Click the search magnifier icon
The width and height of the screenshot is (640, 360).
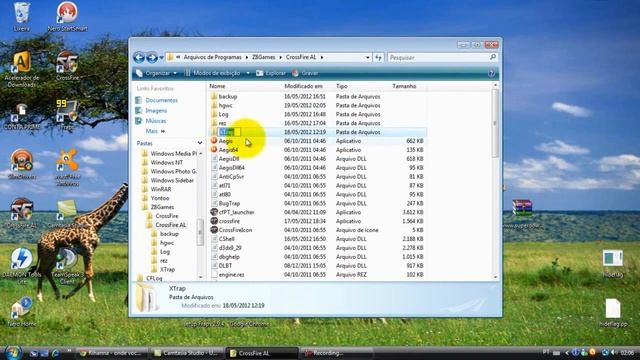tap(493, 57)
